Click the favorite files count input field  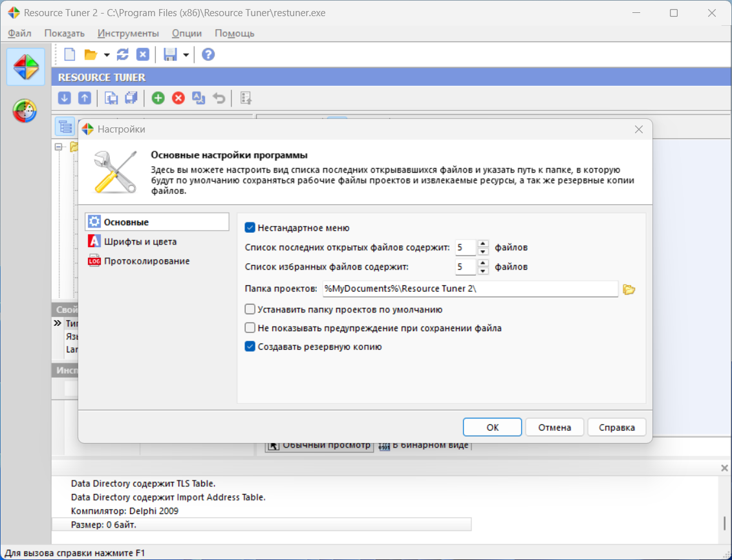[466, 267]
